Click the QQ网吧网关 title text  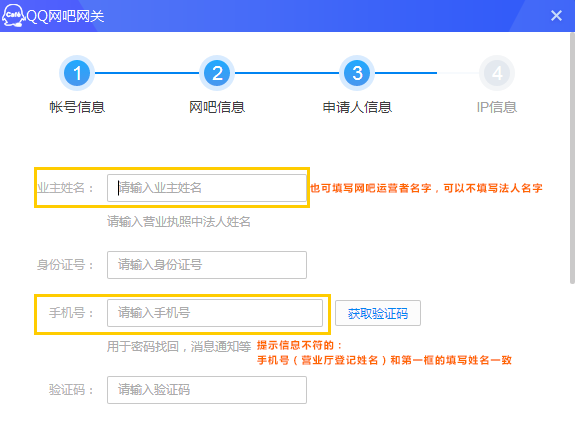click(x=65, y=16)
